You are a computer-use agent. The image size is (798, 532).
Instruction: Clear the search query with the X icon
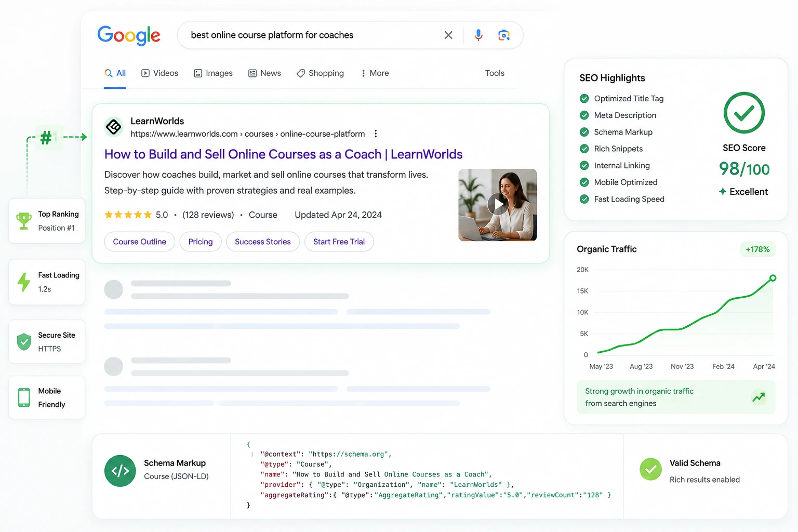click(x=448, y=35)
